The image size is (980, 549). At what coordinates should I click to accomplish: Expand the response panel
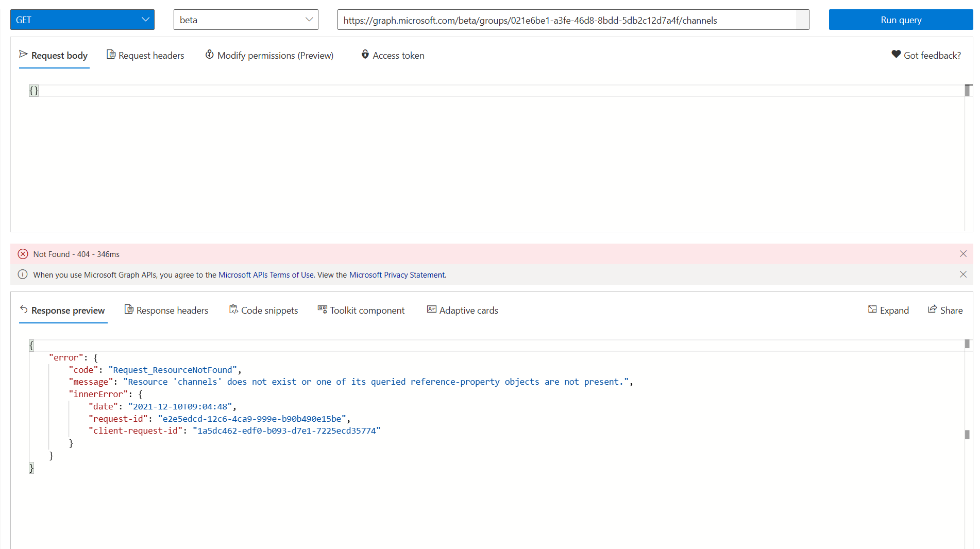click(888, 310)
